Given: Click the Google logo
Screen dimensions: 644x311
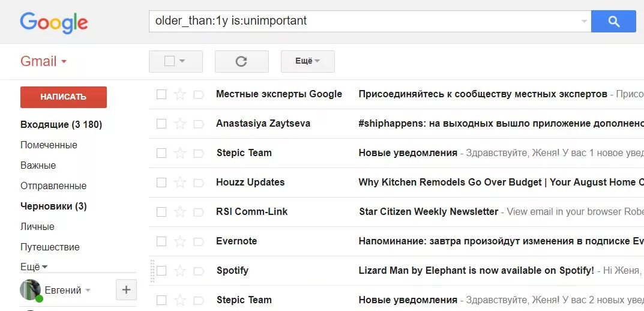Looking at the screenshot, I should (54, 23).
